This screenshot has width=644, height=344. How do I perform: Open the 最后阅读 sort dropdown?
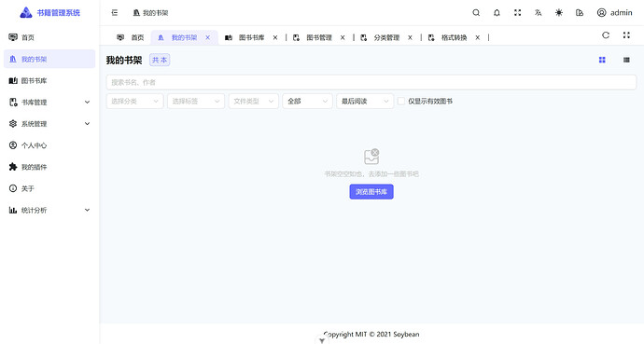pyautogui.click(x=365, y=102)
